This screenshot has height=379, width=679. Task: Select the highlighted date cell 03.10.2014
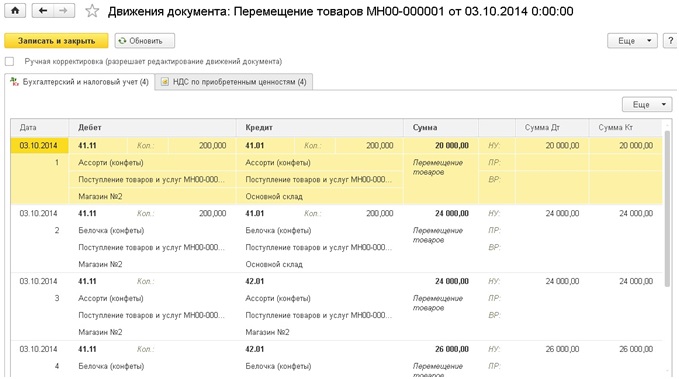[39, 145]
